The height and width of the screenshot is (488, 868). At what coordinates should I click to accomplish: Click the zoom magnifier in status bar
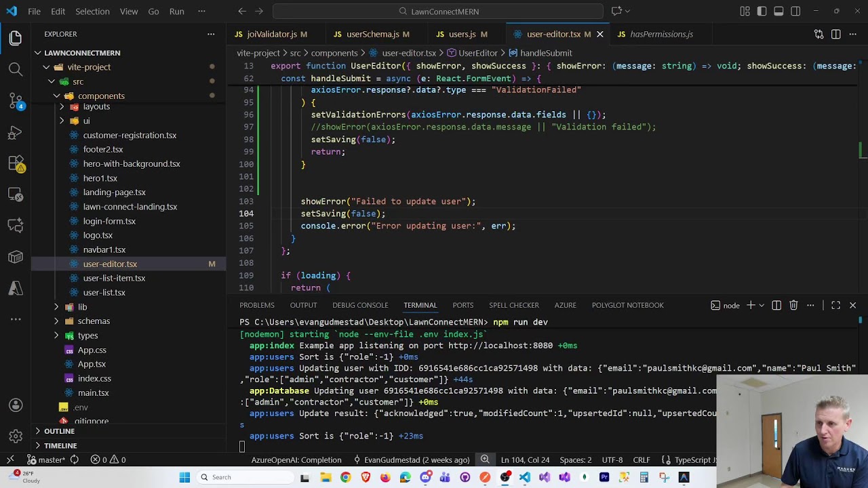click(485, 460)
